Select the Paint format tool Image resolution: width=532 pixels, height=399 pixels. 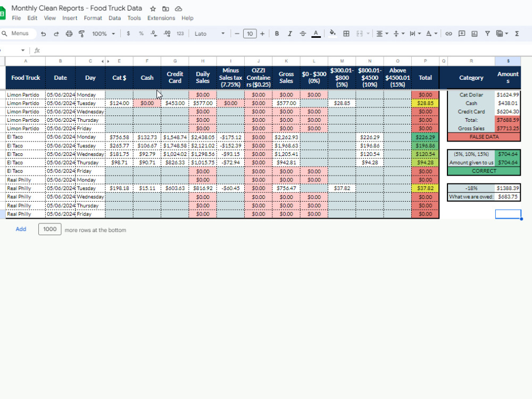(x=82, y=34)
